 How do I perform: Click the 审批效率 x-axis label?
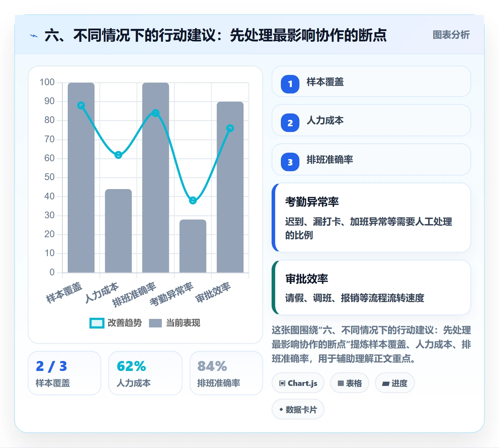click(214, 292)
